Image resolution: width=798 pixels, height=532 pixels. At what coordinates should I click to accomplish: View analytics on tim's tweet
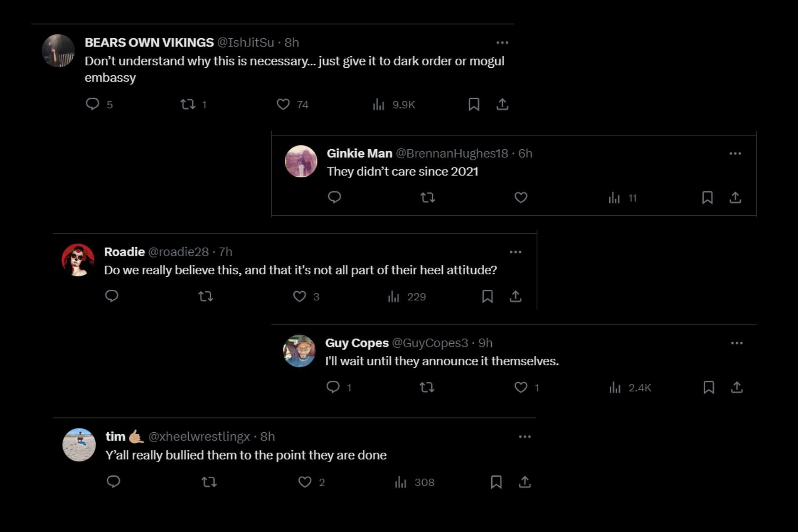pos(401,482)
